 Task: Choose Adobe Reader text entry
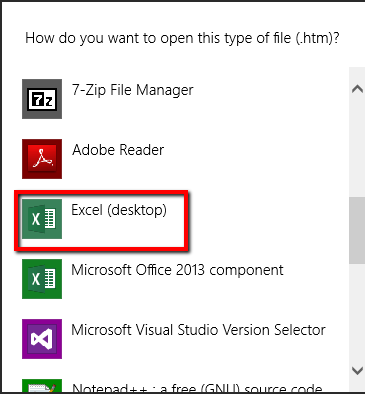(118, 150)
